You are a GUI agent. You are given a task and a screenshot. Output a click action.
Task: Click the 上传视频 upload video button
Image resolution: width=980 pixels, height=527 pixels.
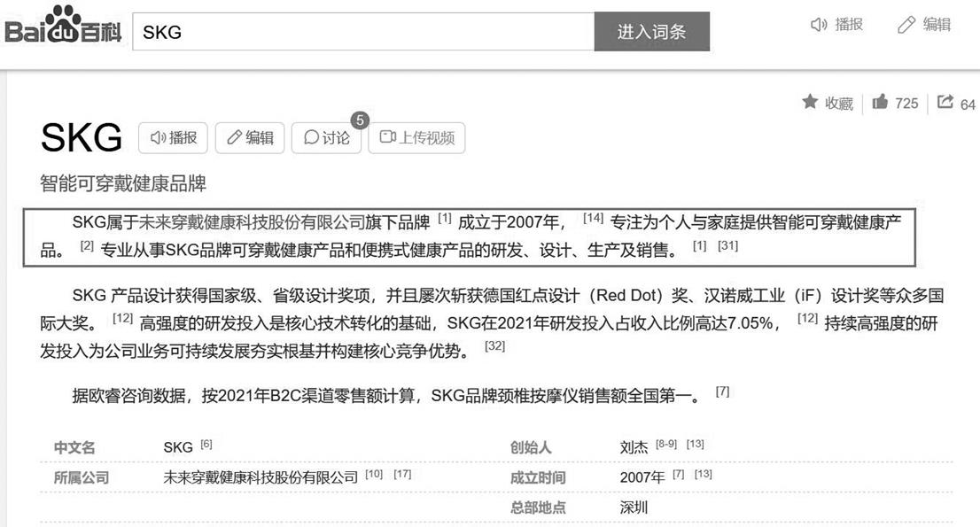point(416,137)
